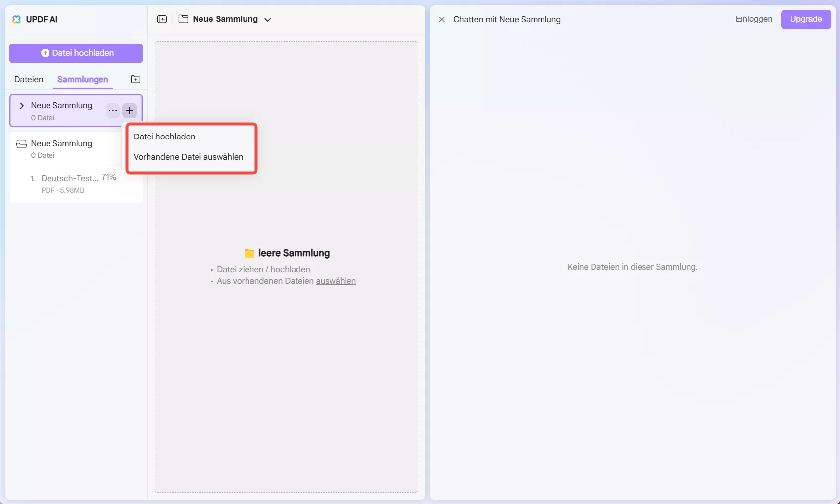Viewport: 840px width, 504px height.
Task: Click the hochladen link in the empty collection
Action: pos(290,269)
